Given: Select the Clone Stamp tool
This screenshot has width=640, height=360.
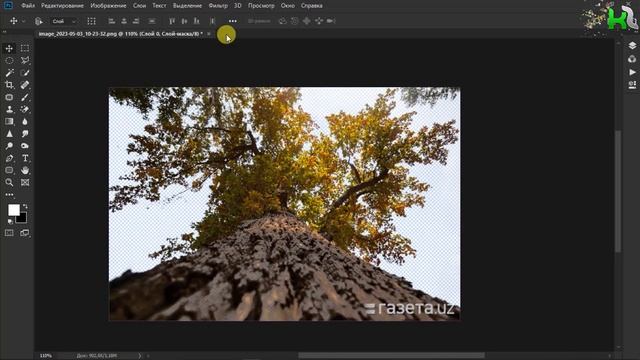Looking at the screenshot, I should click(9, 109).
